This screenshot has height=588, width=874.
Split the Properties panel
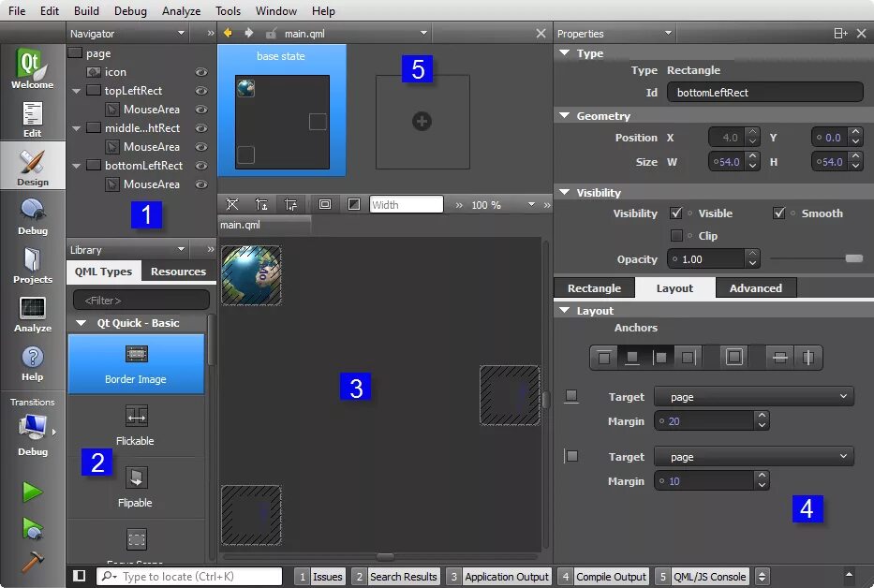(840, 34)
